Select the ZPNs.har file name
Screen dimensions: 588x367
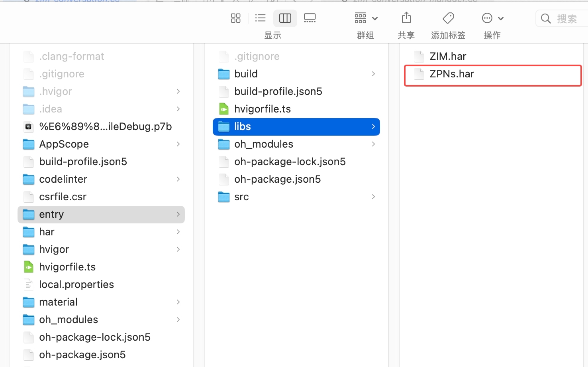click(x=452, y=74)
